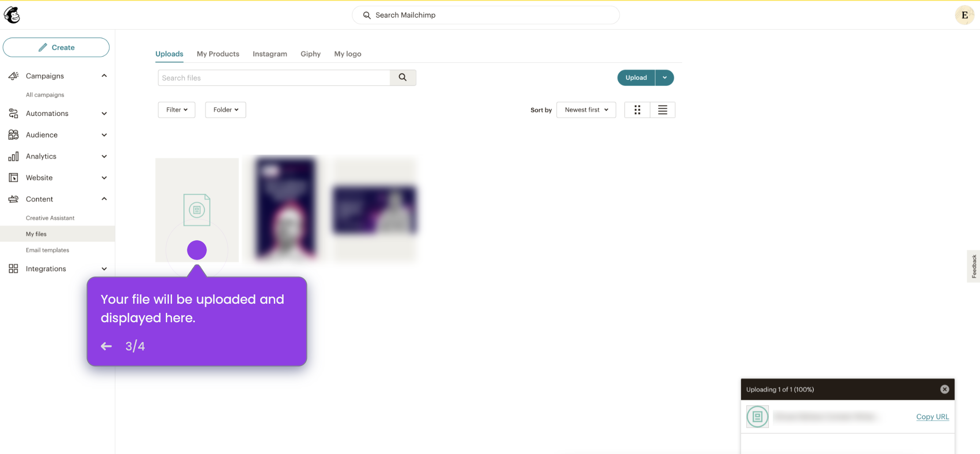Image resolution: width=980 pixels, height=454 pixels.
Task: Expand the Upload button's split arrow
Action: pos(664,77)
